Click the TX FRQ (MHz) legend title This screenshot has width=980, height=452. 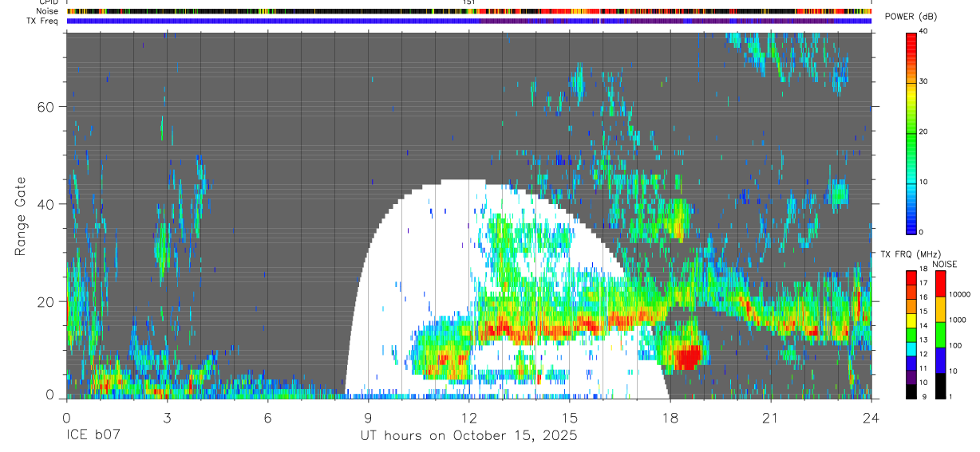pos(910,254)
